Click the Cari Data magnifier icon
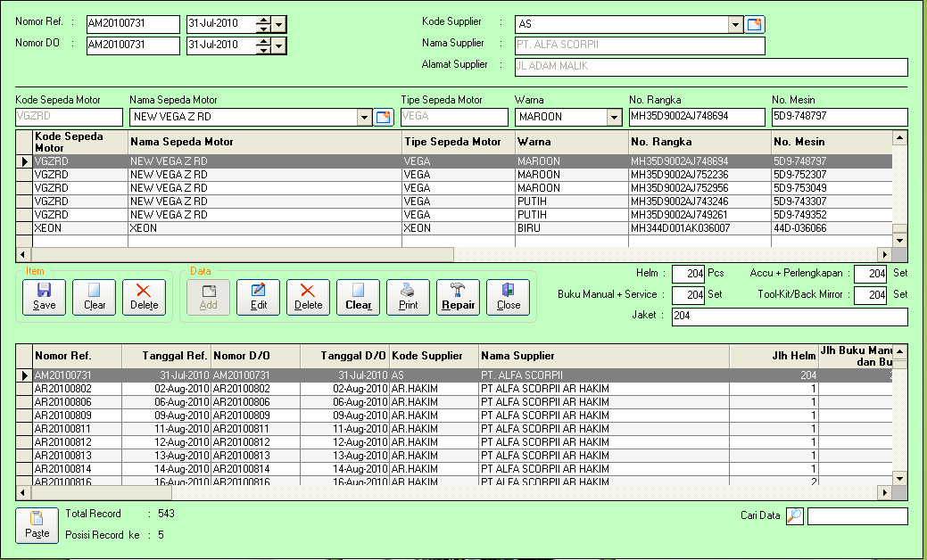Image resolution: width=927 pixels, height=560 pixels. coord(794,515)
